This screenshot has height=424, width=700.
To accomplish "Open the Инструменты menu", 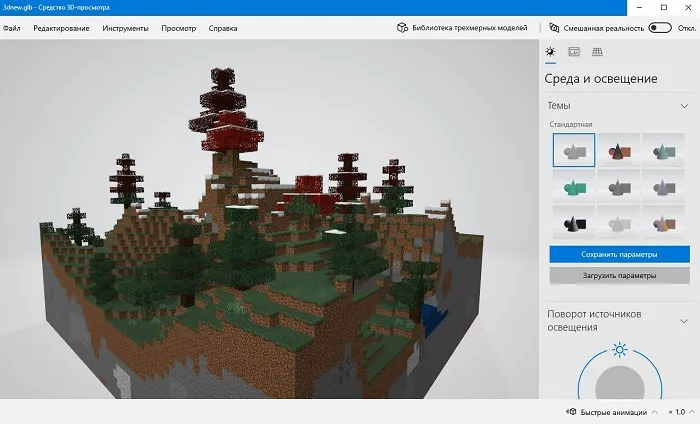I will click(125, 28).
